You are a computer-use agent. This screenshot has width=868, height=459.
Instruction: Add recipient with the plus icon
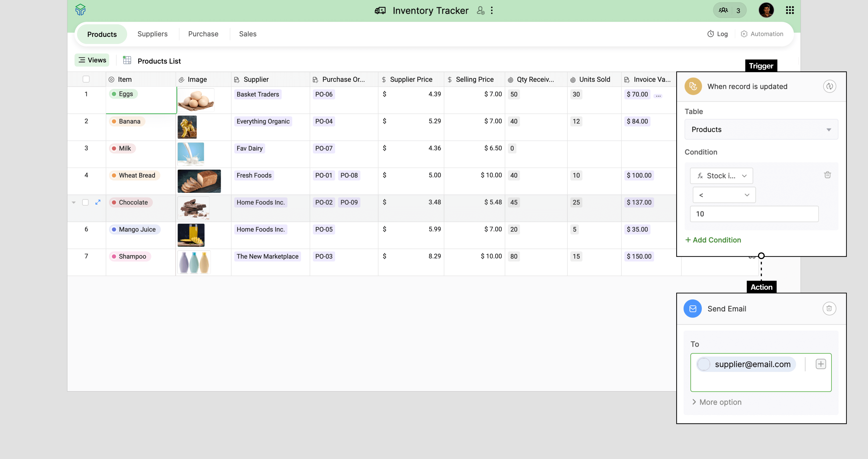pos(820,364)
